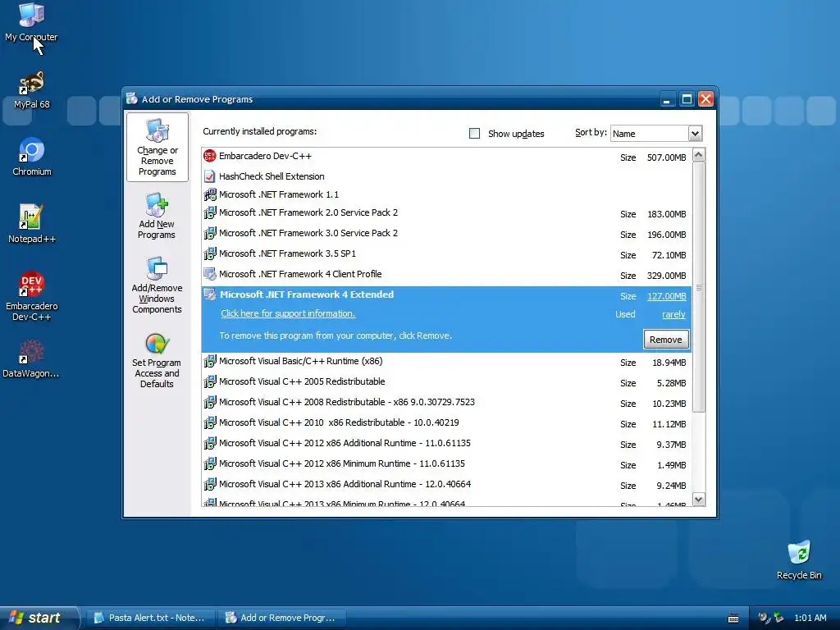Click Visual Basic/C++ Runtime (x86) icon
840x630 pixels.
coord(209,361)
